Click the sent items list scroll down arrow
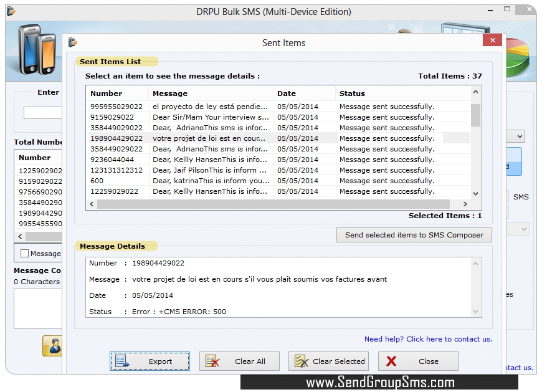 coord(475,194)
